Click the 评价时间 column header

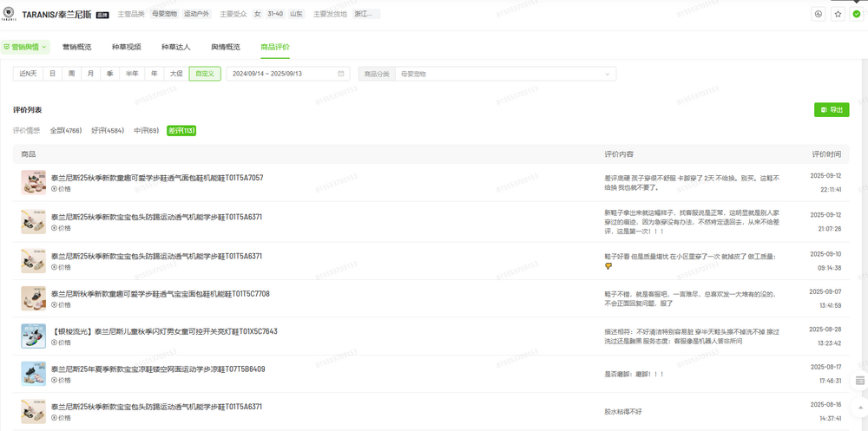tap(826, 153)
